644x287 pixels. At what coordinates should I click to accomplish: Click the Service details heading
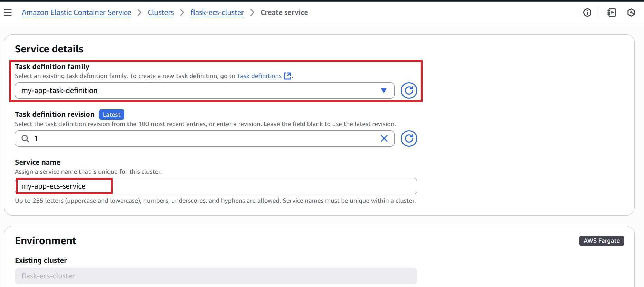click(x=49, y=49)
